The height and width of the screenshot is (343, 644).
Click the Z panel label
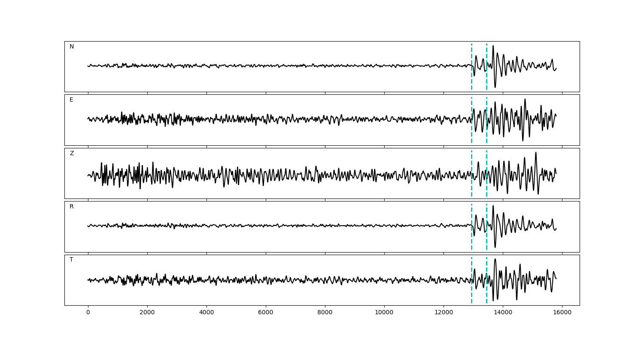[x=72, y=153]
